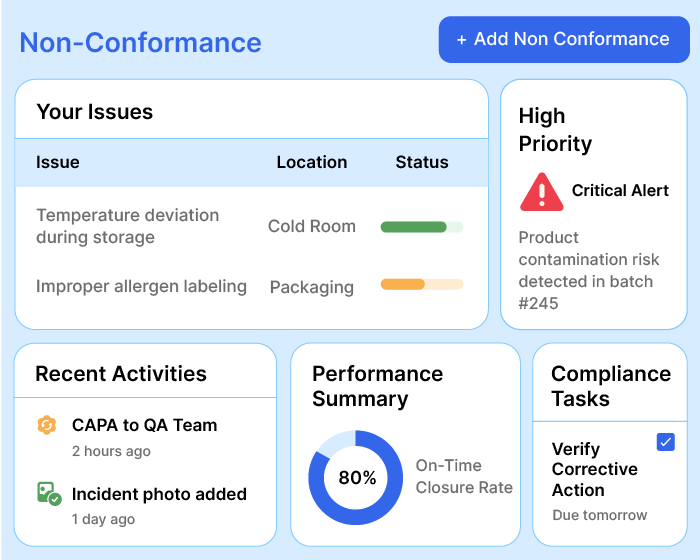Toggle the Verify Corrective Action checkbox
Image resolution: width=700 pixels, height=560 pixels.
click(x=665, y=442)
